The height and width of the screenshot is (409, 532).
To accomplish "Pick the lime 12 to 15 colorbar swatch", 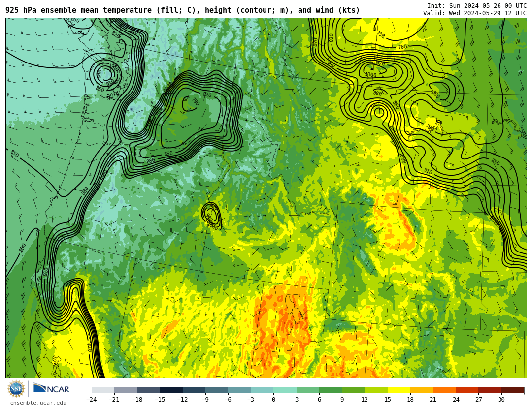I will (x=376, y=390).
